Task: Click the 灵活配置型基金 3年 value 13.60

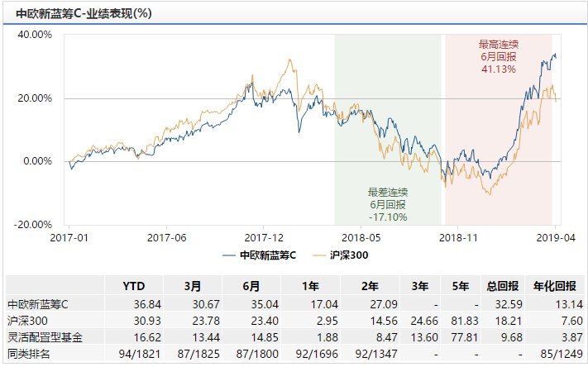Action: pyautogui.click(x=424, y=337)
